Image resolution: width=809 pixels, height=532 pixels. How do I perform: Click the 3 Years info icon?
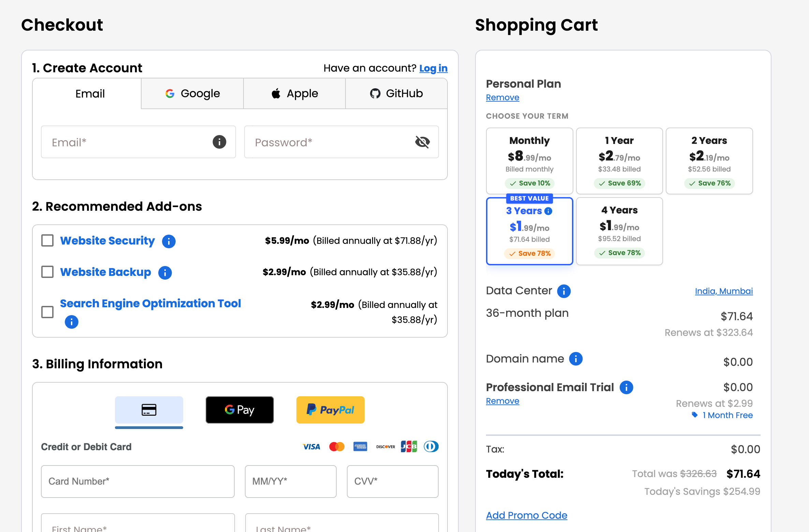point(548,211)
